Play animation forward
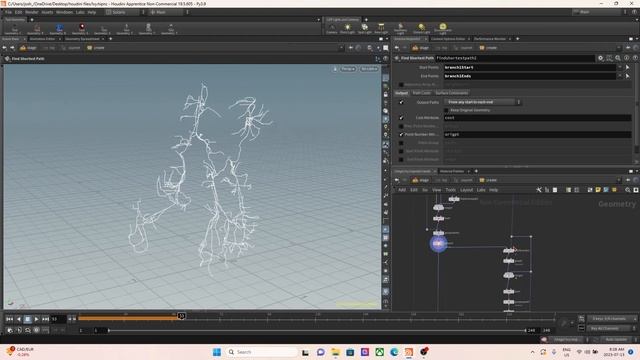This screenshot has width=640, height=360. click(37, 319)
